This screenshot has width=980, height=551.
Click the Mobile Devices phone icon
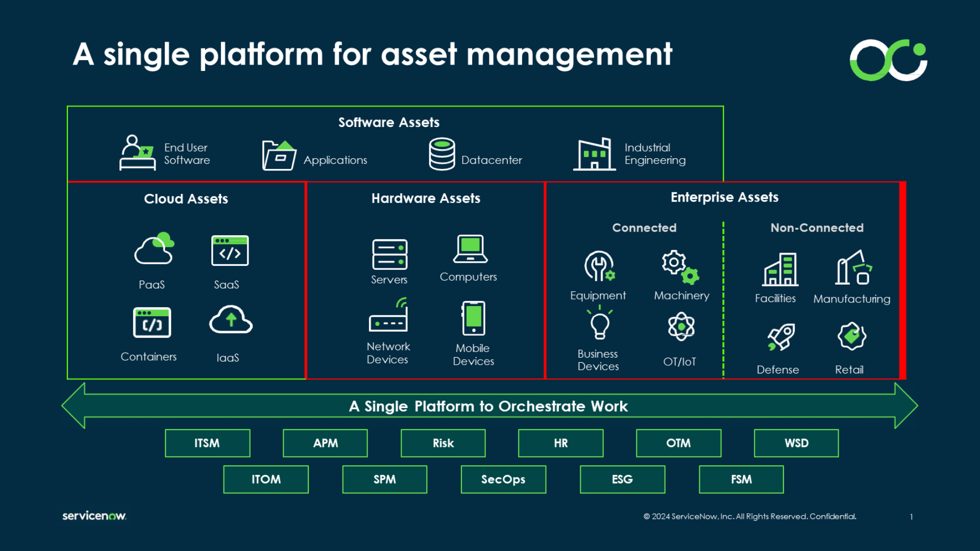pos(474,318)
